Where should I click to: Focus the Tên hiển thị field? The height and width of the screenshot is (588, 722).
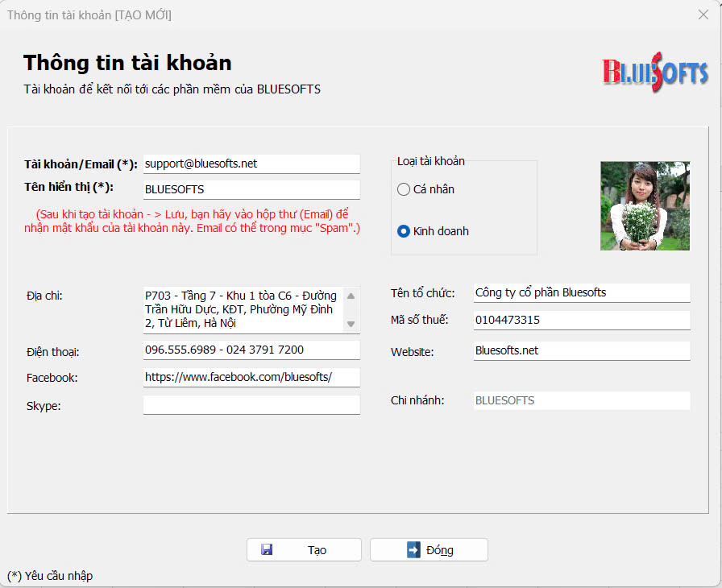point(251,189)
